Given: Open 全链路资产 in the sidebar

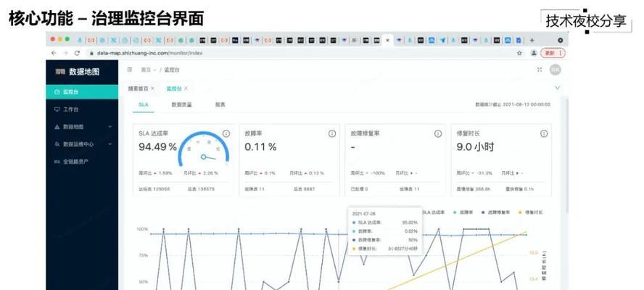Looking at the screenshot, I should [x=82, y=162].
